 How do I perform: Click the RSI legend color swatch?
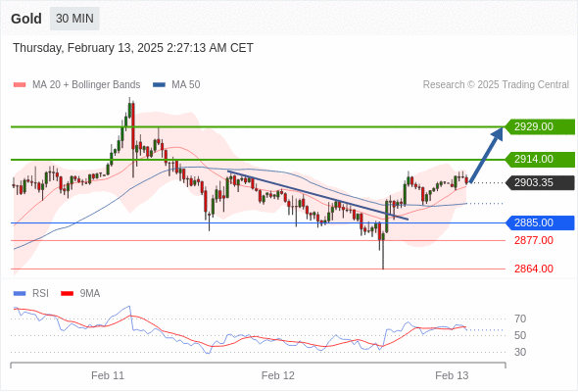[20, 294]
